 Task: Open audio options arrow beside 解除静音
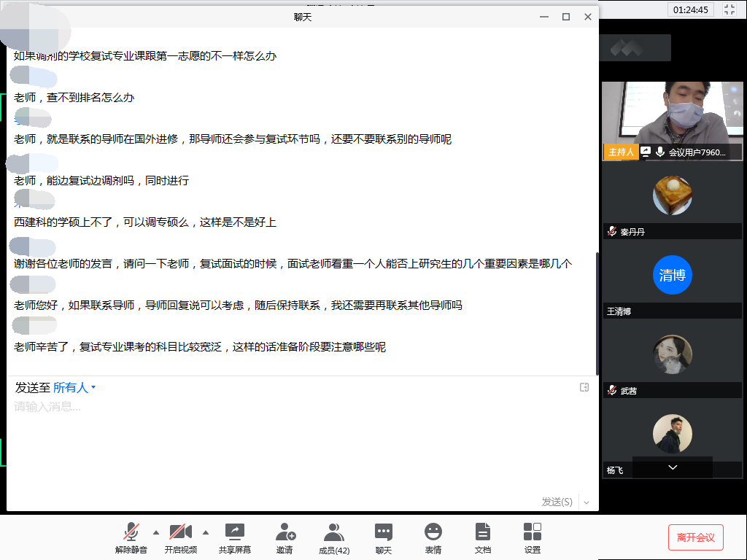click(155, 532)
